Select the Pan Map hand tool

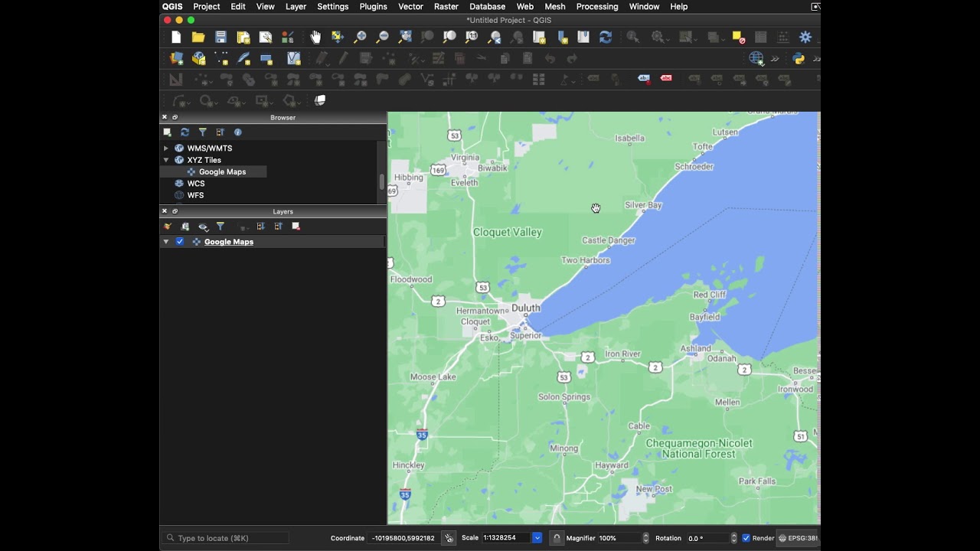coord(315,37)
